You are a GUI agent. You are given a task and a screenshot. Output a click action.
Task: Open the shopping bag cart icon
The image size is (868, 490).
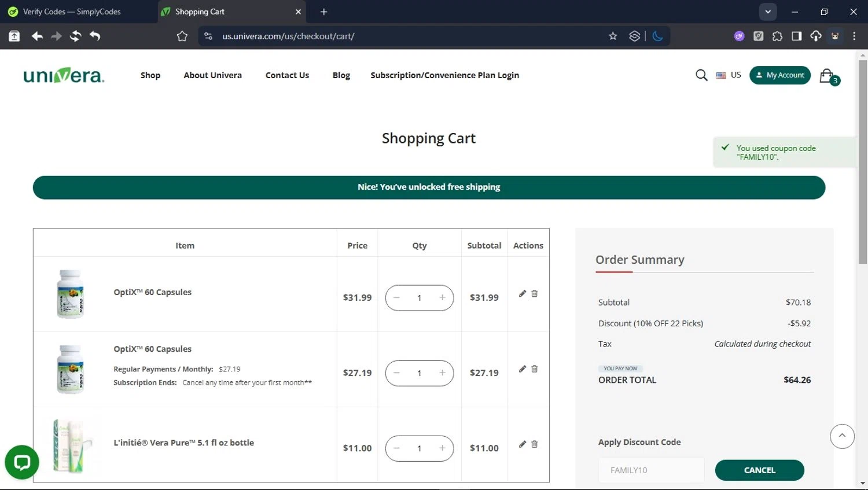point(827,76)
